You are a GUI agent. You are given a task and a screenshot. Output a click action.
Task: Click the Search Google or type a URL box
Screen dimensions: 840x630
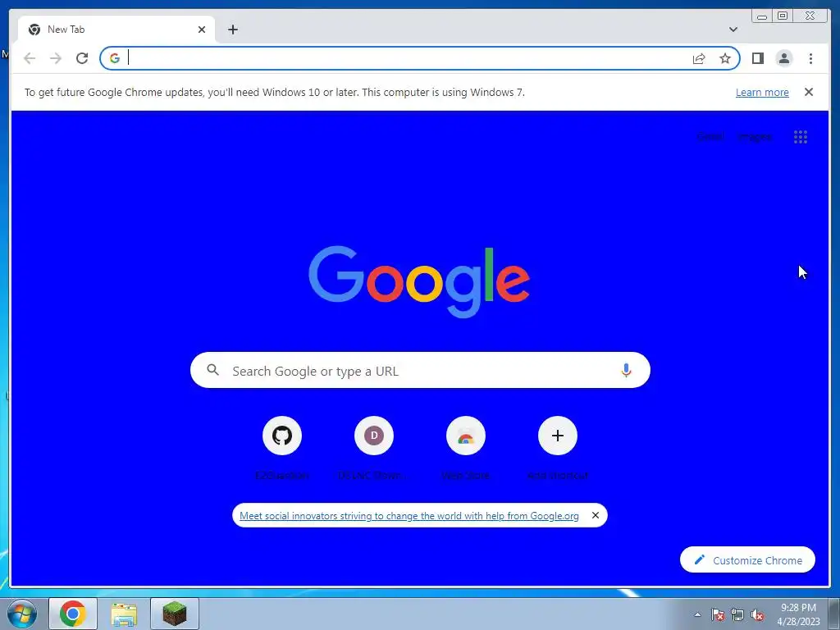tap(420, 370)
